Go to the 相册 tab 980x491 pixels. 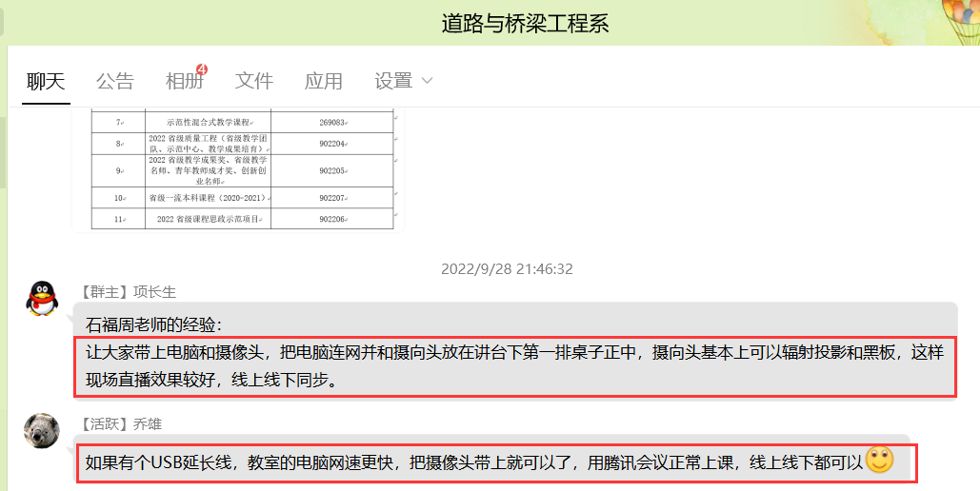184,81
